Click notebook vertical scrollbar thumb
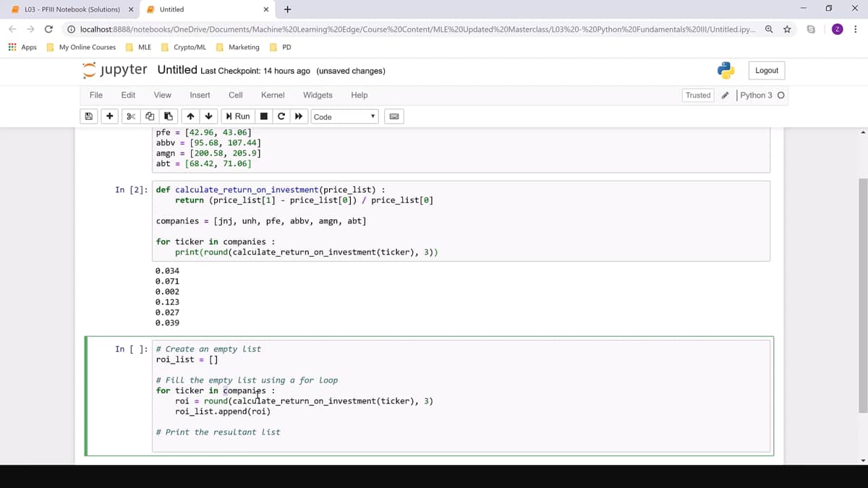 (x=862, y=294)
